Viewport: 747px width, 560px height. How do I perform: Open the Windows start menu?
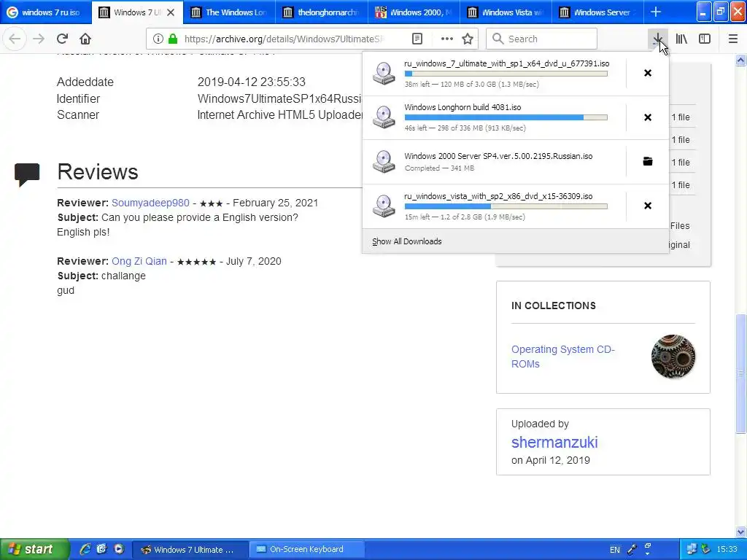[34, 549]
